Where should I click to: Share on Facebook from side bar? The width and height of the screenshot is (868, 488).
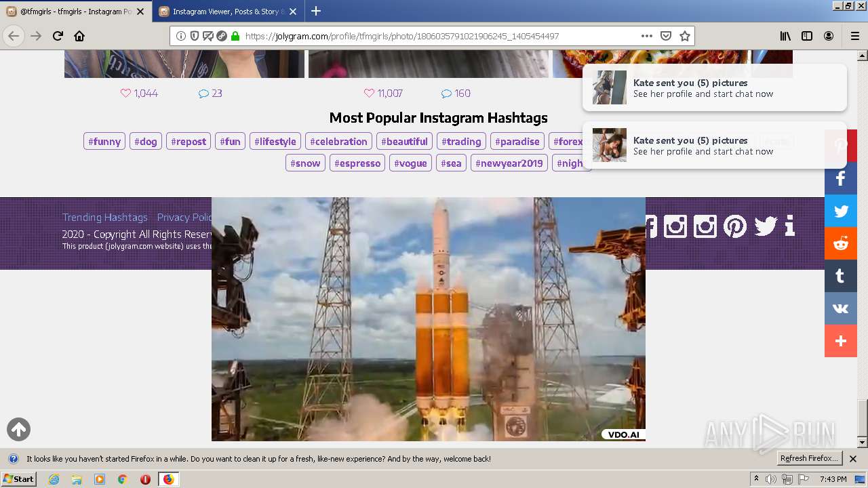click(841, 179)
